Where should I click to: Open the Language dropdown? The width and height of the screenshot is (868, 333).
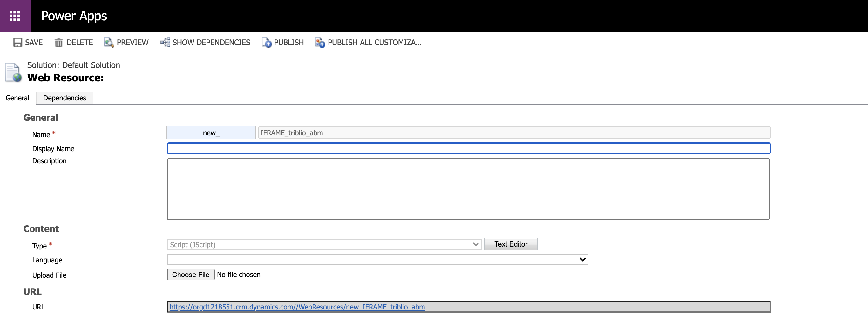pyautogui.click(x=377, y=260)
